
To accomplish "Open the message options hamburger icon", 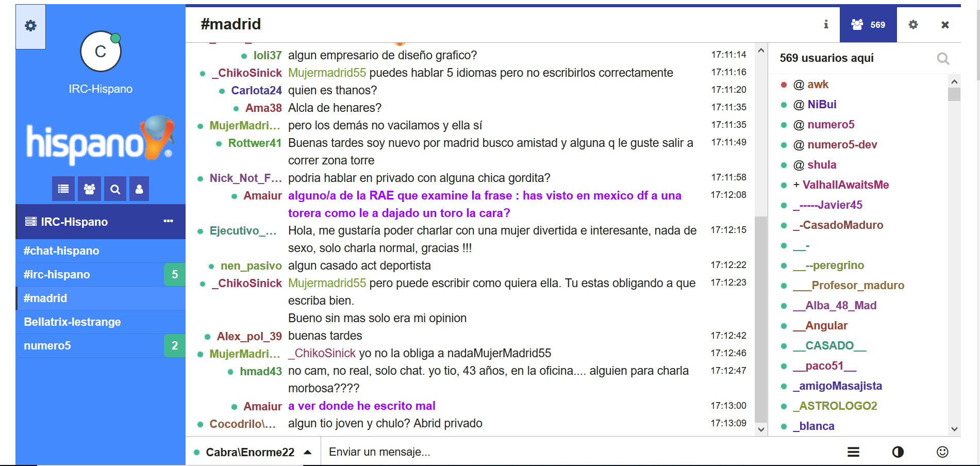I will [854, 452].
